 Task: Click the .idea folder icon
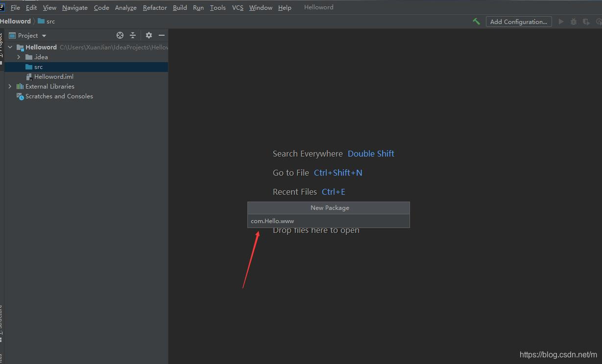pyautogui.click(x=29, y=57)
